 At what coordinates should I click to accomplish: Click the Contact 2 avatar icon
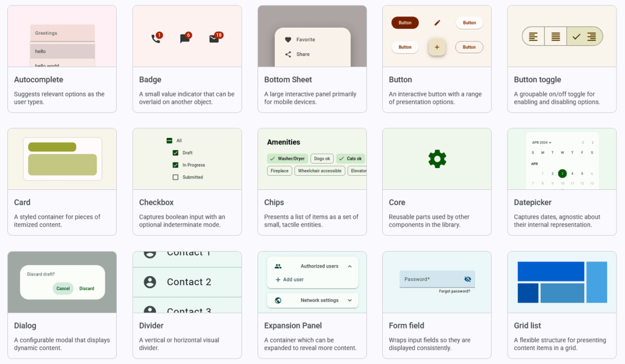click(150, 282)
